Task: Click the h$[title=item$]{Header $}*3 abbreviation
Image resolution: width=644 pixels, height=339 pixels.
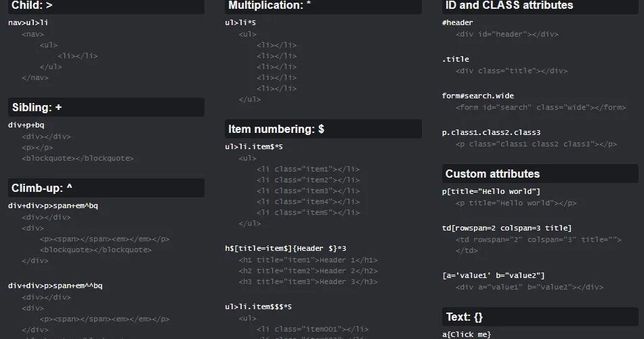Action: (x=286, y=249)
